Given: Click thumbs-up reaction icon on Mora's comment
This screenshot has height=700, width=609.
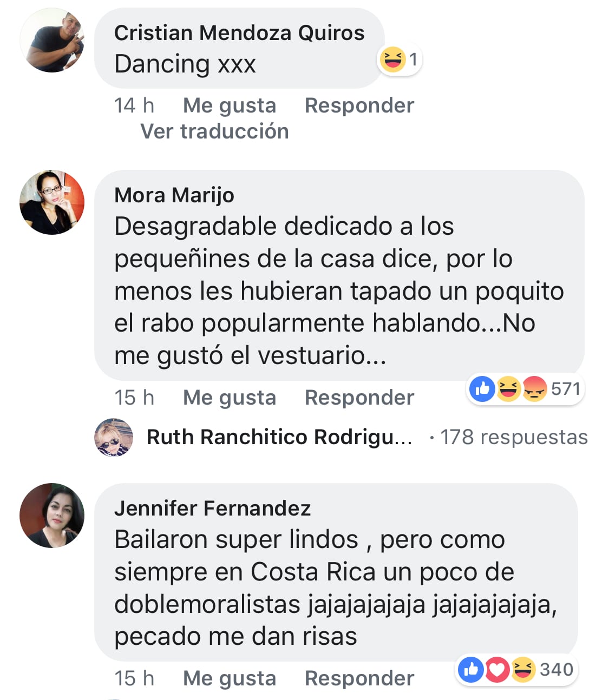Looking at the screenshot, I should [x=482, y=388].
